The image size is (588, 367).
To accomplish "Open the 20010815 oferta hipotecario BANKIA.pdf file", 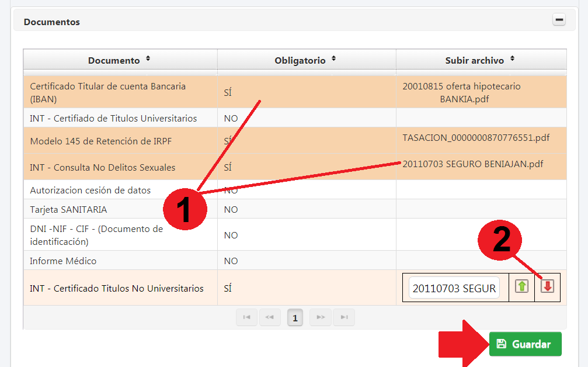I will [x=462, y=92].
